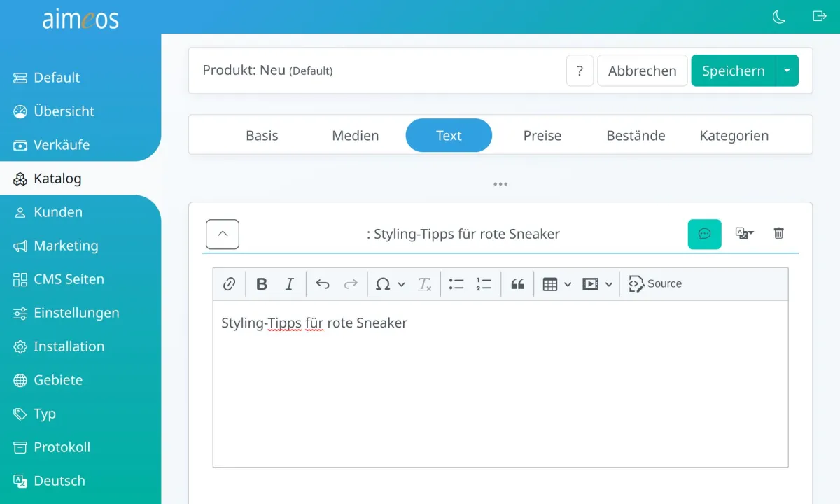Open the insert table dropdown
Viewport: 840px width, 504px height.
click(x=556, y=283)
